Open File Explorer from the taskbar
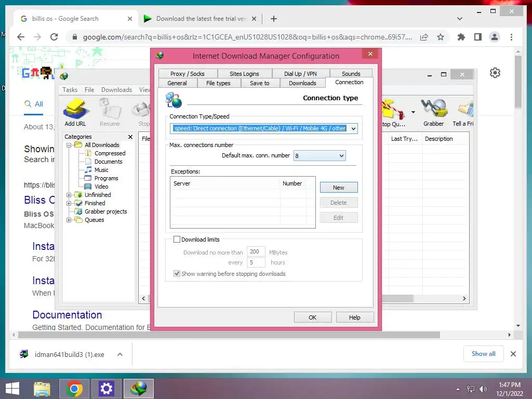Viewport: 532px width, 399px height. click(x=42, y=389)
